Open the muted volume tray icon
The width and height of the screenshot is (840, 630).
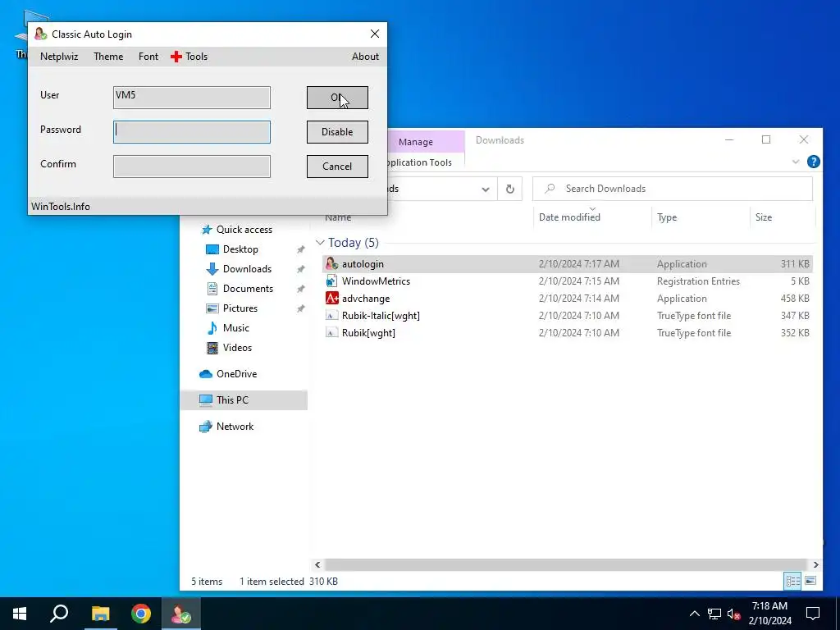[x=734, y=614]
